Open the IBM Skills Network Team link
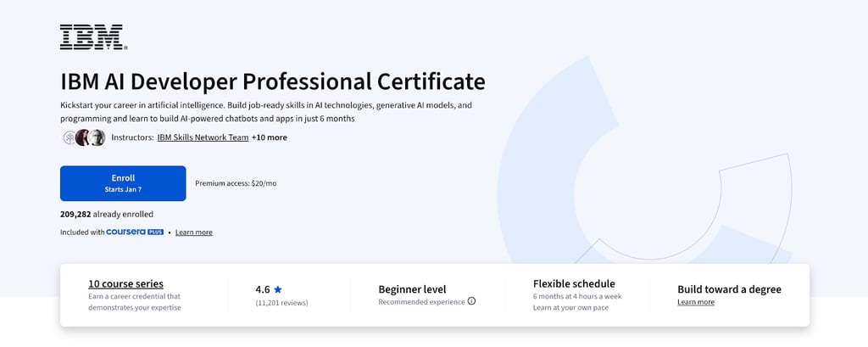Image resolution: width=868 pixels, height=347 pixels. (203, 137)
